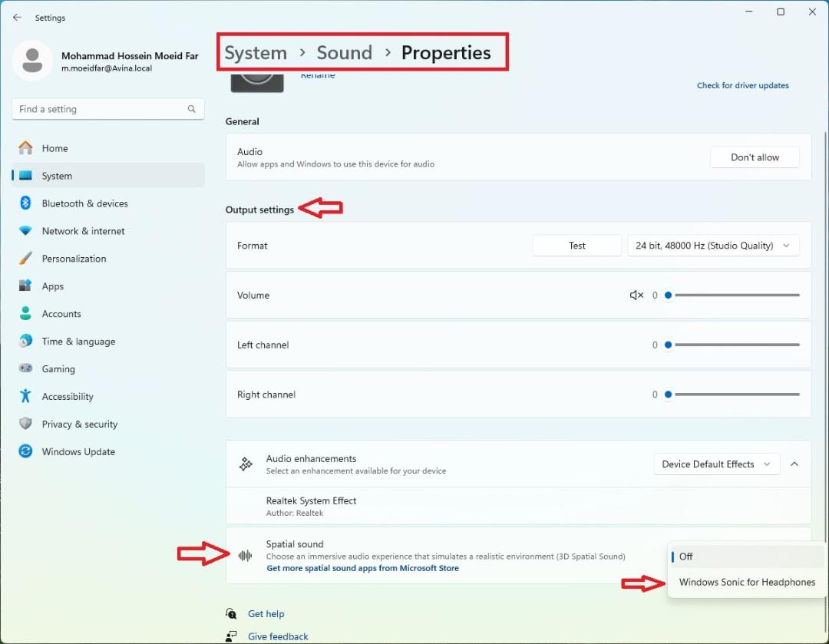Viewport: 829px width, 644px height.
Task: Open the 24 bit 48000 Hz format dropdown
Action: tap(712, 246)
